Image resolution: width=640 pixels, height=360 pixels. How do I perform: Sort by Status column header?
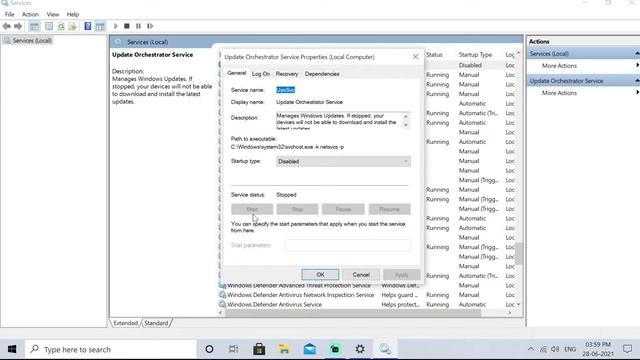point(434,55)
